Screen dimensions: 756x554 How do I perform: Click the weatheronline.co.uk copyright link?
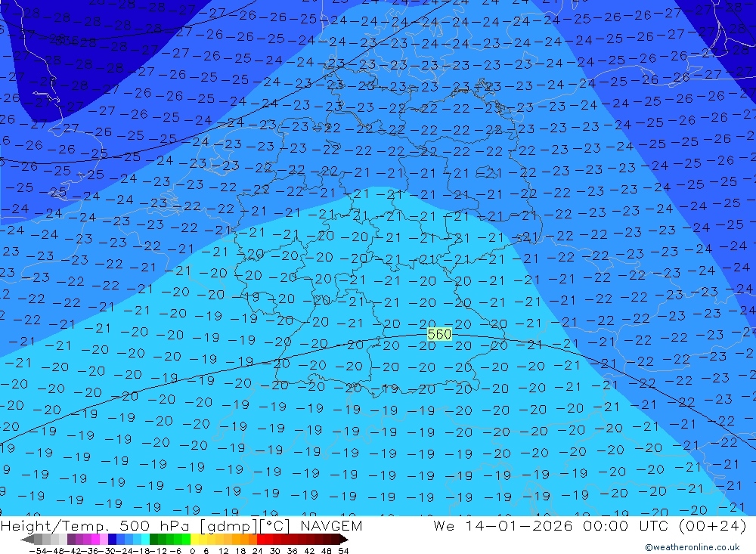coord(692,547)
